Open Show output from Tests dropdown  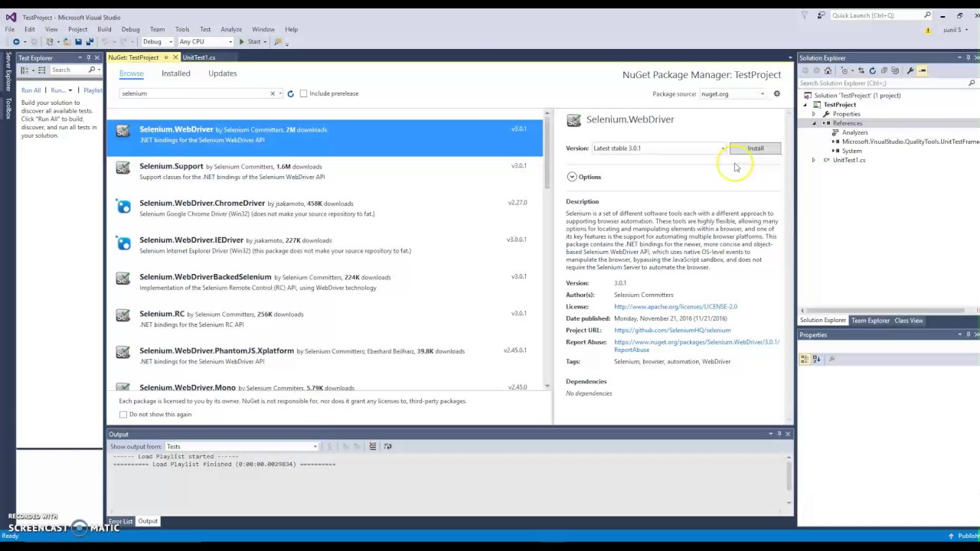pyautogui.click(x=242, y=446)
